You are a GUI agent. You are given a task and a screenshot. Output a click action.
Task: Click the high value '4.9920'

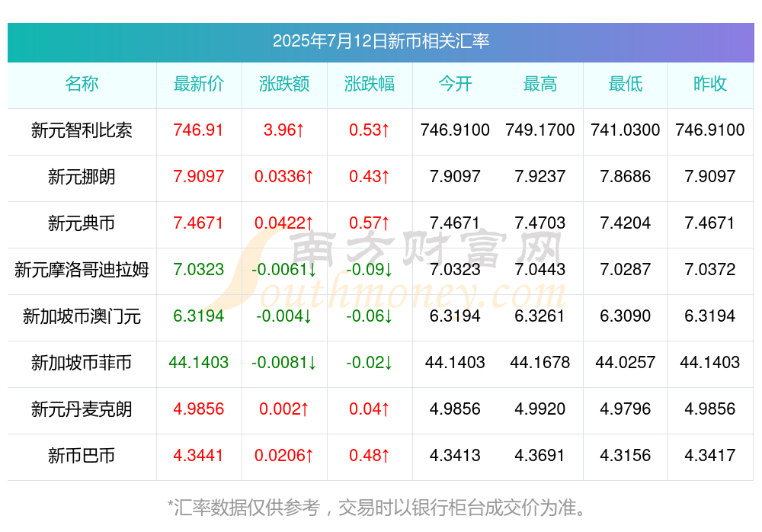tap(540, 409)
